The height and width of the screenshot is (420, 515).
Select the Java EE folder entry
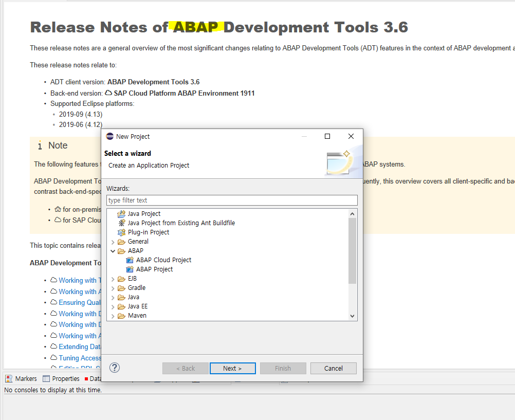138,306
